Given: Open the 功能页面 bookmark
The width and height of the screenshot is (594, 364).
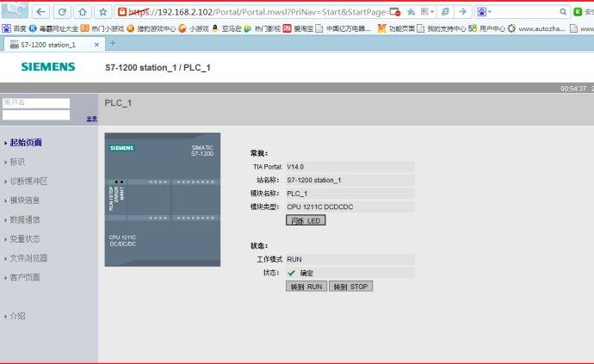Looking at the screenshot, I should coord(396,28).
